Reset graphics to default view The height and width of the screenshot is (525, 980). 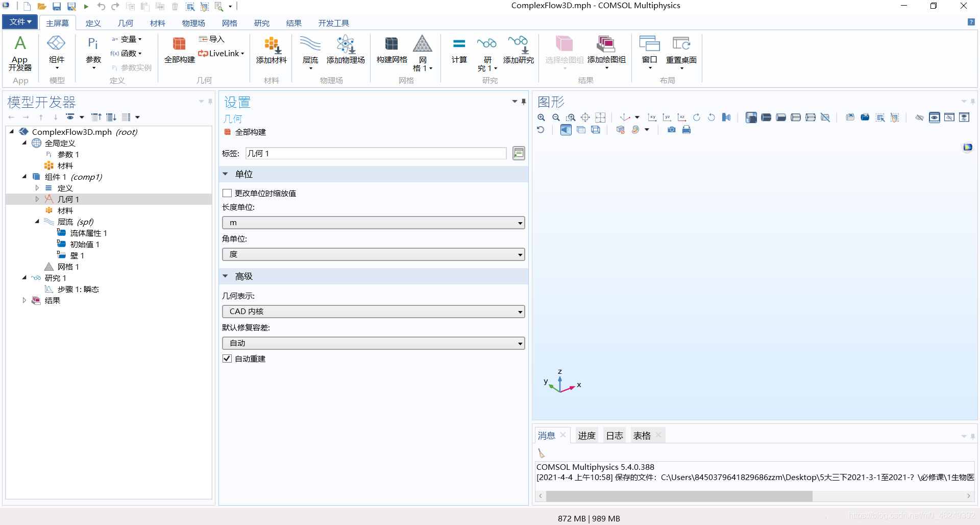click(541, 130)
